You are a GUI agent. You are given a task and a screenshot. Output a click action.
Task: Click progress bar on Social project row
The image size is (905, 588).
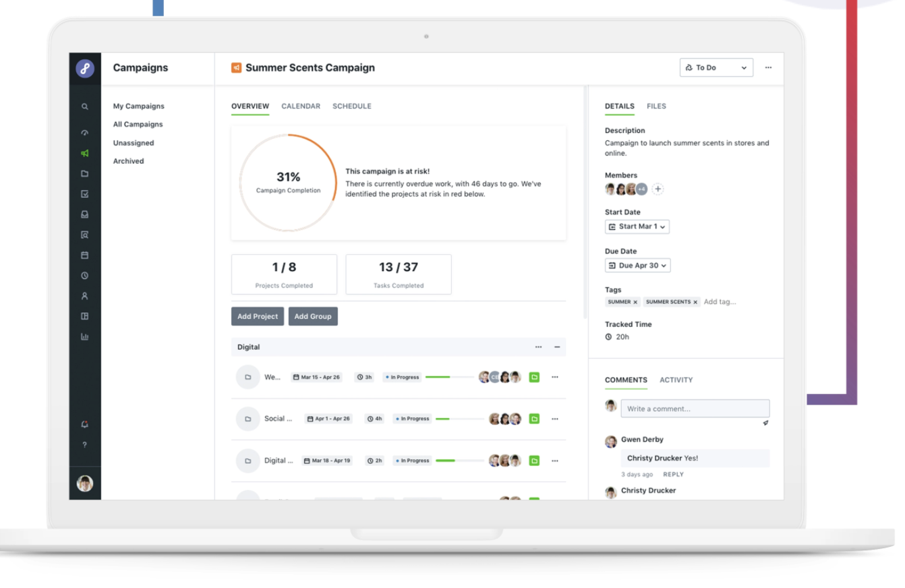click(460, 419)
